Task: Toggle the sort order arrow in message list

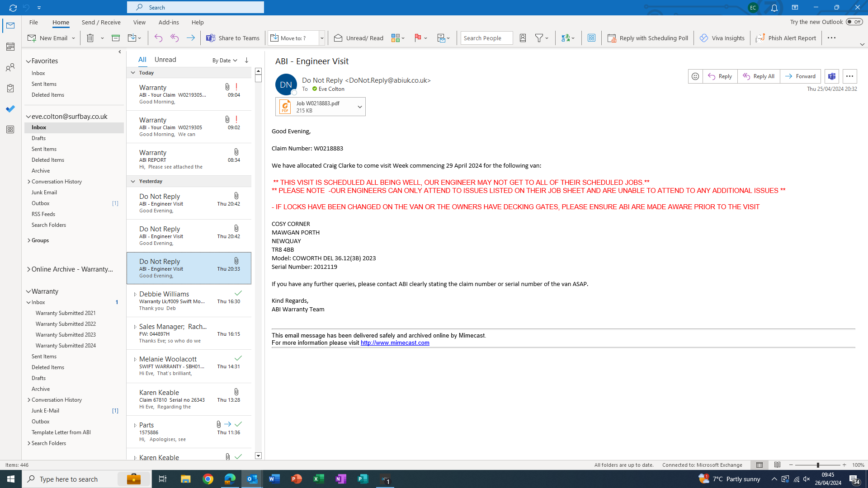Action: click(x=246, y=60)
